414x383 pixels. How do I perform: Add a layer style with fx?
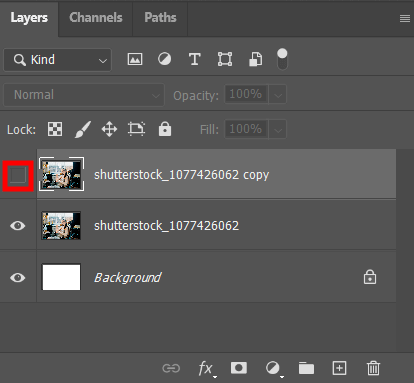tap(207, 369)
